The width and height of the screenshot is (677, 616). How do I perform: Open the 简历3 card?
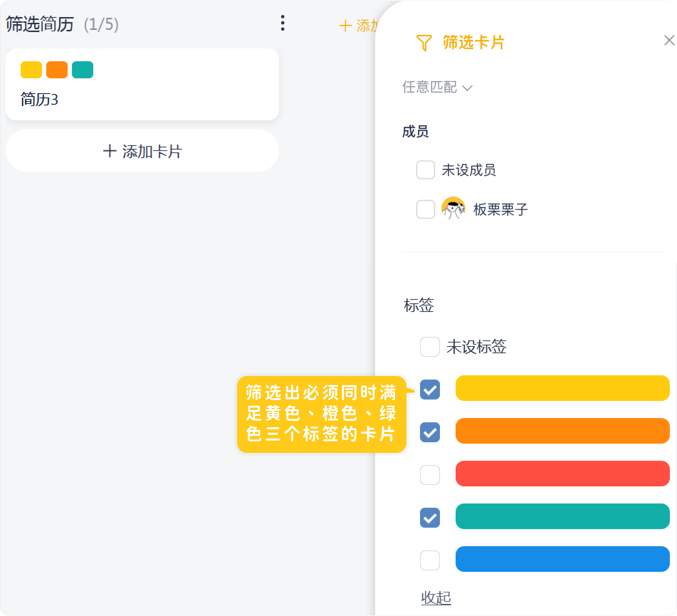[142, 99]
